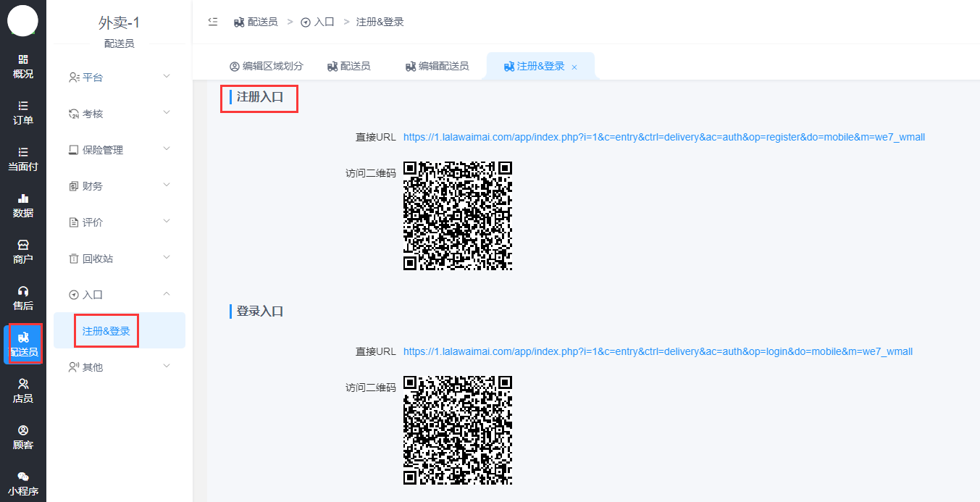The image size is (980, 502).
Task: Expand the 回收站 menu group
Action: (x=120, y=258)
